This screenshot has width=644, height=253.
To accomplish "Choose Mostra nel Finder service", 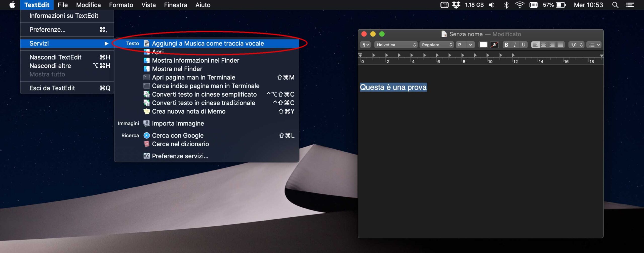I will tap(207, 69).
